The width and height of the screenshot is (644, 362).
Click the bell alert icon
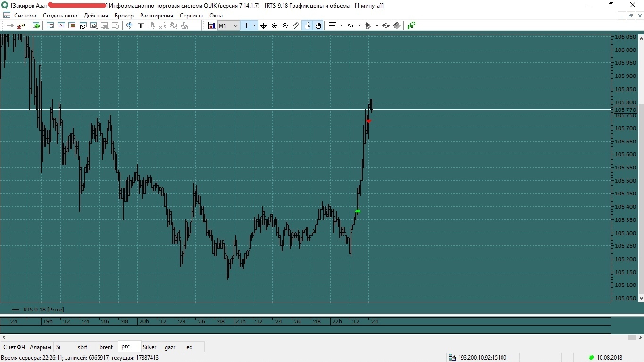point(368,25)
